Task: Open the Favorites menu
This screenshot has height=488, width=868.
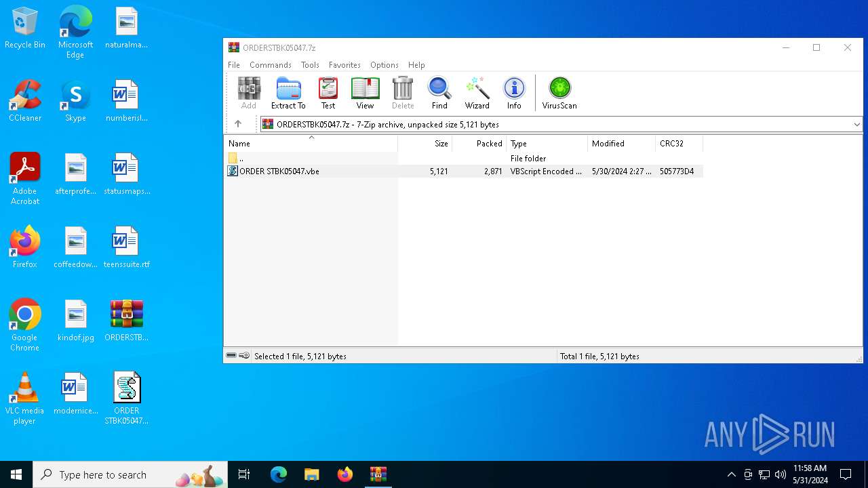Action: pyautogui.click(x=344, y=65)
